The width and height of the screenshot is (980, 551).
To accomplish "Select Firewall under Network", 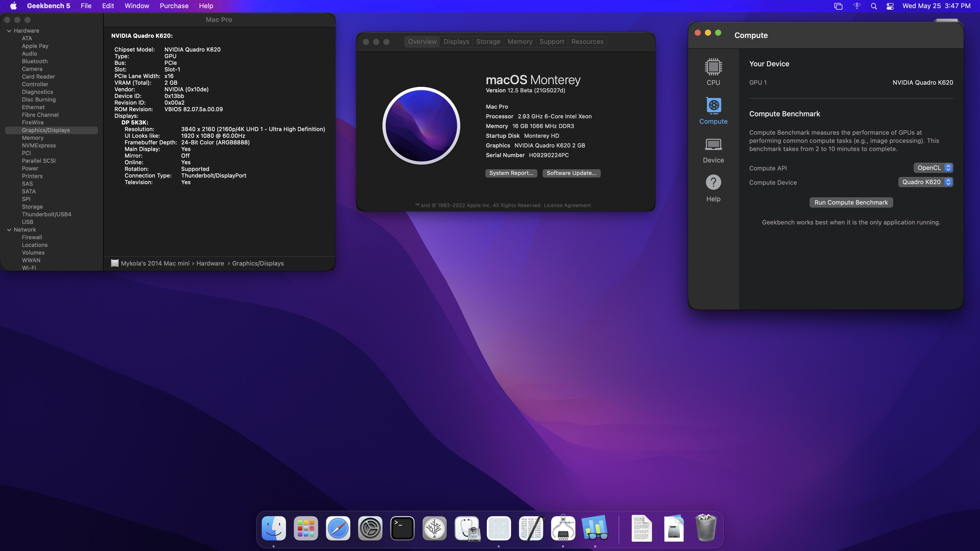I will tap(32, 237).
